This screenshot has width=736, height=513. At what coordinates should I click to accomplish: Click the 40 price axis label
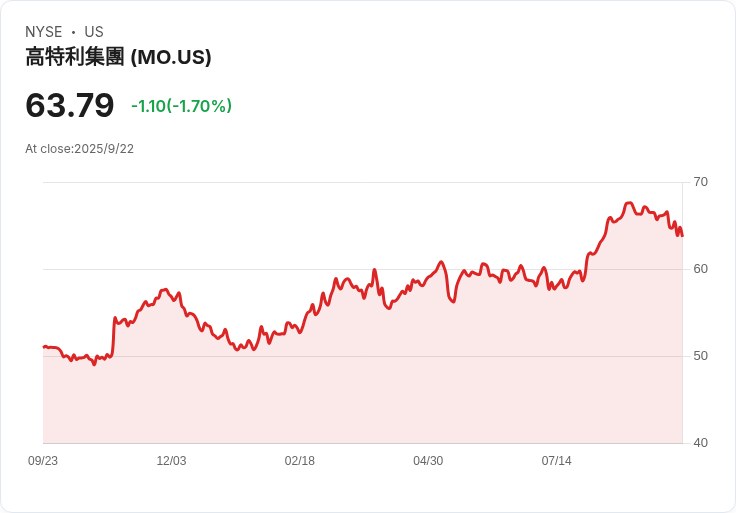coord(700,443)
